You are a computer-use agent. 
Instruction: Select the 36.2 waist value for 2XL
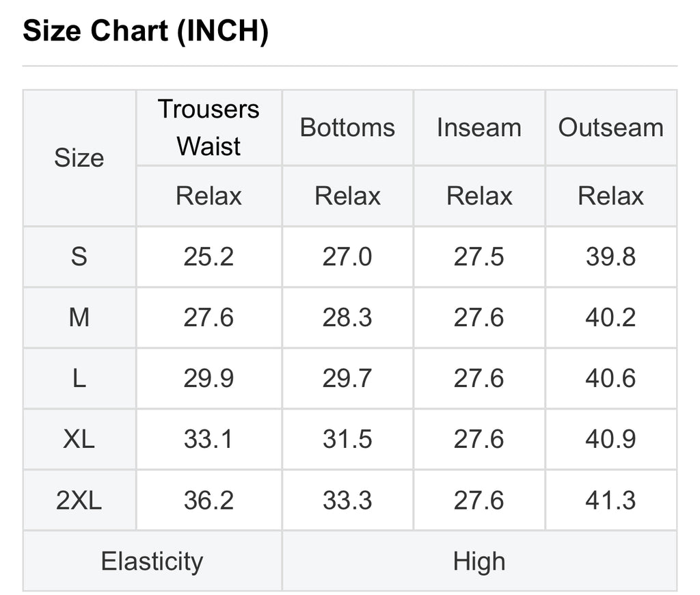209,500
